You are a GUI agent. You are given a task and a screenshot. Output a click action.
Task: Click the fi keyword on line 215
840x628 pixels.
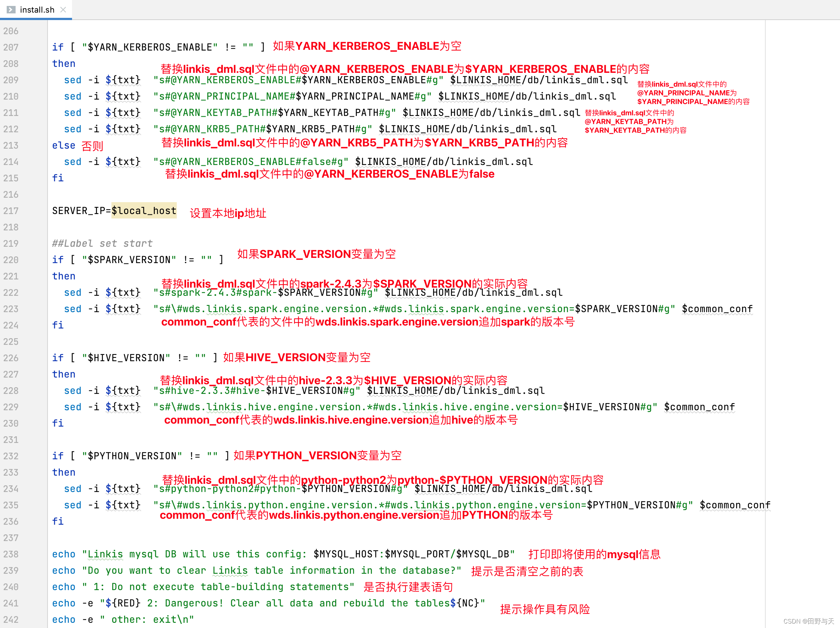click(x=58, y=178)
